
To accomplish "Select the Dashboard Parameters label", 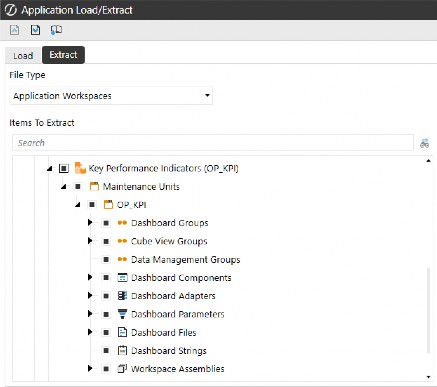I will [178, 314].
